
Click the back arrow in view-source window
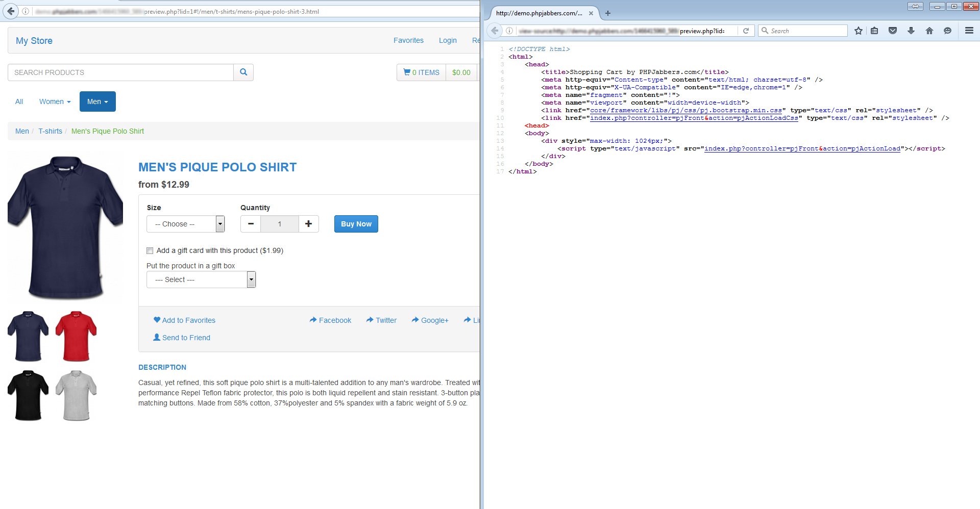pyautogui.click(x=495, y=31)
